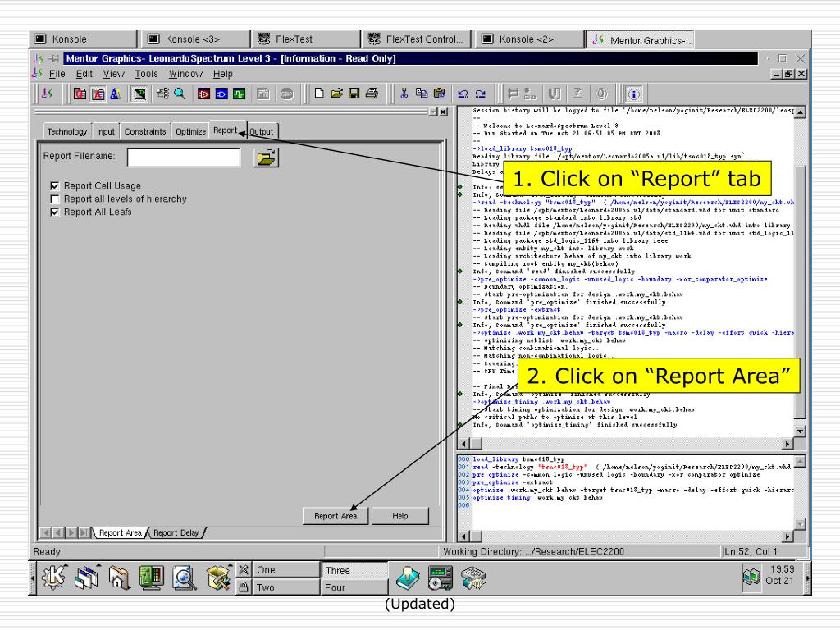Click the blue gate schematic icon
The width and height of the screenshot is (840, 630).
click(221, 94)
